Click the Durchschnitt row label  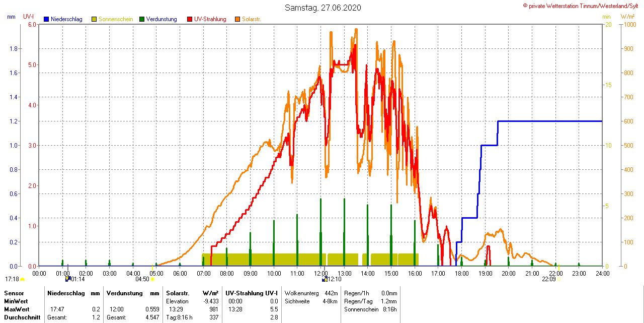tap(22, 317)
